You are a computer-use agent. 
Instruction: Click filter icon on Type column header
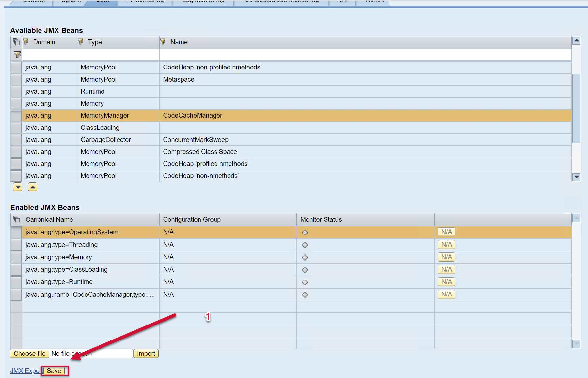81,42
